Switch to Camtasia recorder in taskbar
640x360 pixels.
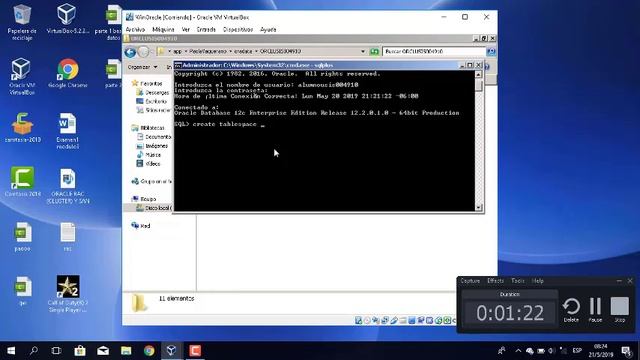point(195,350)
